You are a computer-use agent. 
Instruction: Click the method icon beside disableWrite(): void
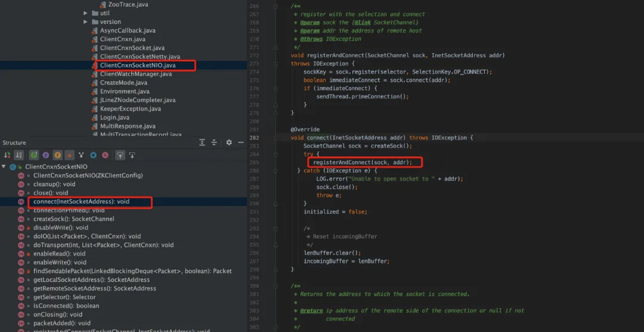20,228
